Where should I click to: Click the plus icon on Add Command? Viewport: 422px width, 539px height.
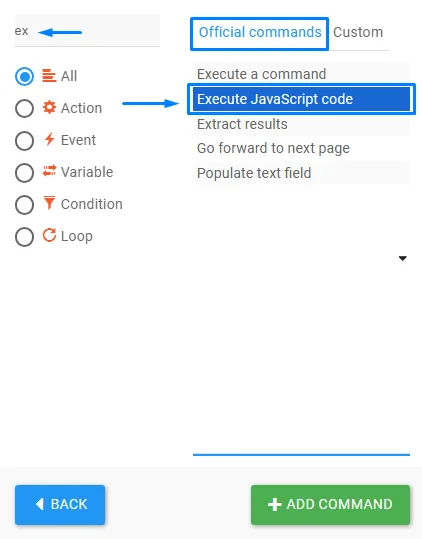[274, 505]
